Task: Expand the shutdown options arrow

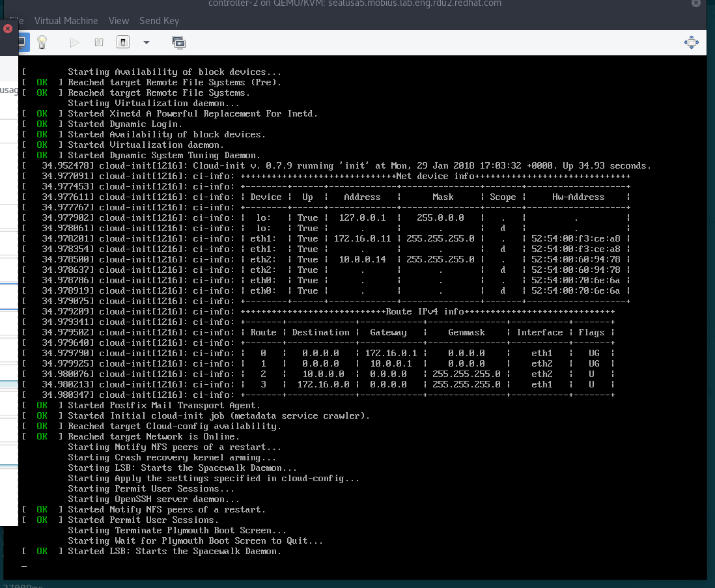Action: click(x=147, y=42)
